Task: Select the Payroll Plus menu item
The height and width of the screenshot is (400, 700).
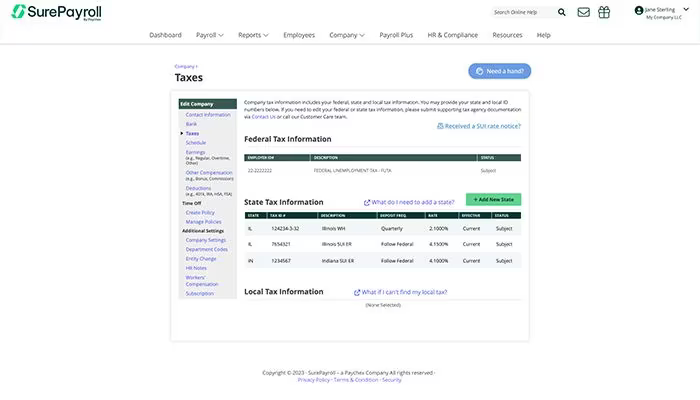Action: click(x=396, y=35)
